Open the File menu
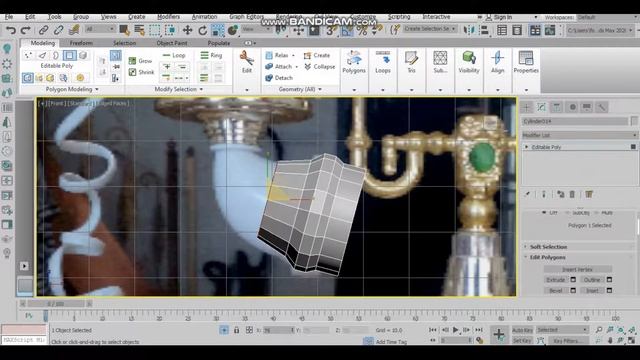The image size is (640, 360). coord(9,17)
